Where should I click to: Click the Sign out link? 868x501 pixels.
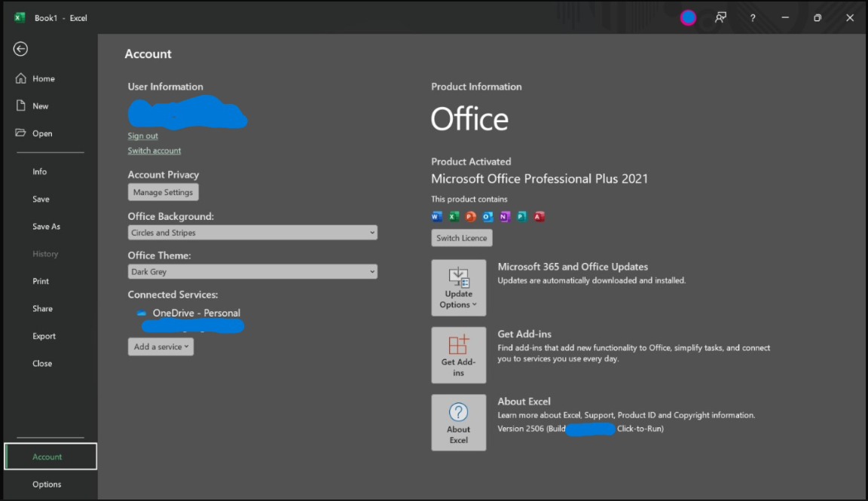tap(143, 136)
